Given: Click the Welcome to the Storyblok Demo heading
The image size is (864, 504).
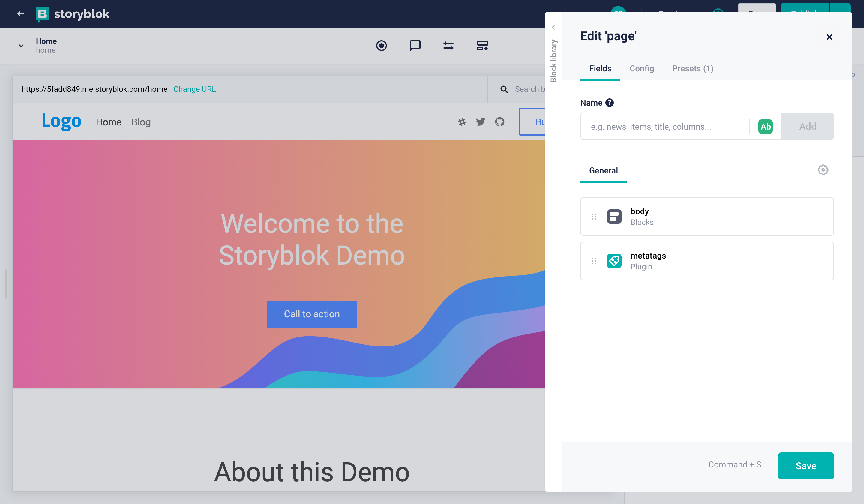Looking at the screenshot, I should click(x=312, y=240).
